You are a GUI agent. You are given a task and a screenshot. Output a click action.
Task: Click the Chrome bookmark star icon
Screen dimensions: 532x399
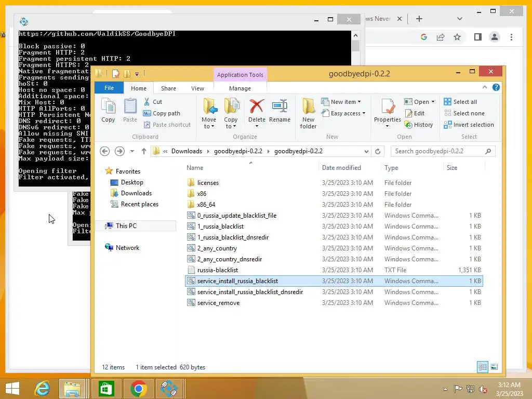[x=457, y=37]
